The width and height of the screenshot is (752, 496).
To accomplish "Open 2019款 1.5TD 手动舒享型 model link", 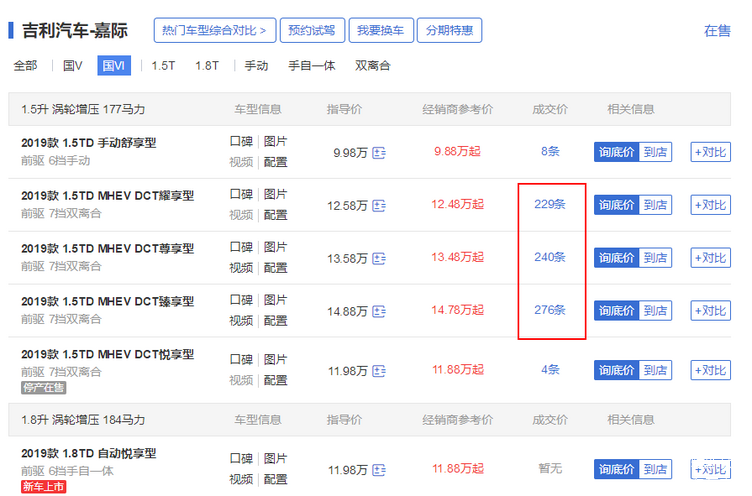I will [x=89, y=143].
